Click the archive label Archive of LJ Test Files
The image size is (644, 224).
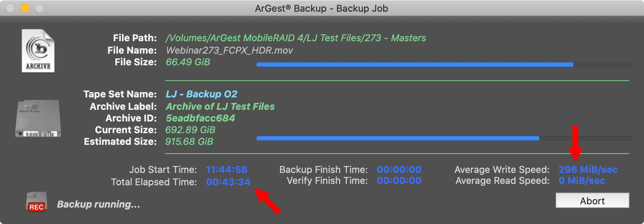pos(220,107)
